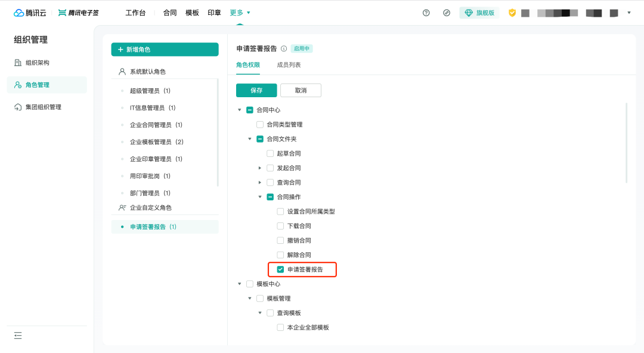Switch to the 成员列表 tab
This screenshot has width=644, height=353.
(x=289, y=65)
